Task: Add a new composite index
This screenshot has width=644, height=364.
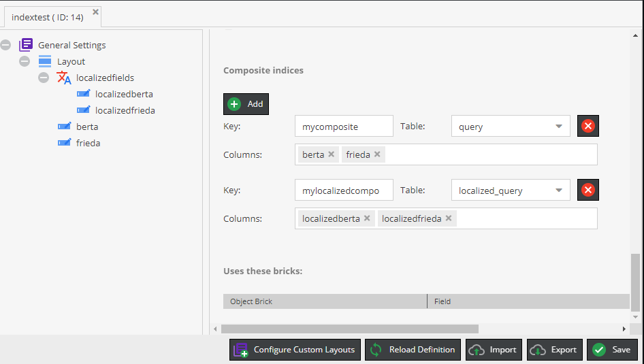Action: 246,104
